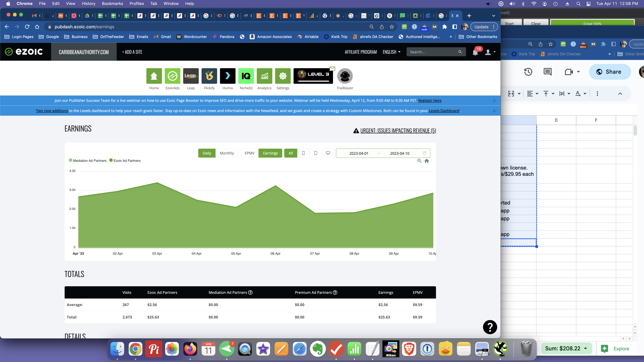Click the Register Here webinar link
Image resolution: width=644 pixels, height=362 pixels.
click(430, 100)
